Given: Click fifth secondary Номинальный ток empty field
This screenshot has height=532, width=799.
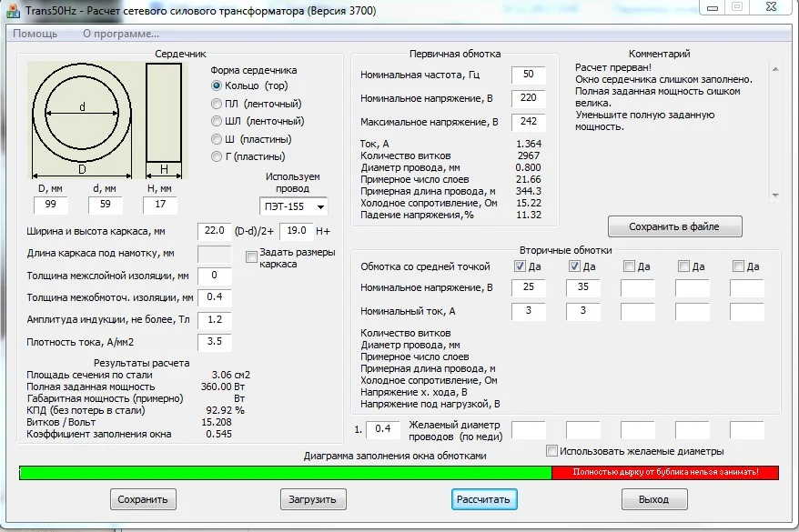Looking at the screenshot, I should pyautogui.click(x=747, y=311).
